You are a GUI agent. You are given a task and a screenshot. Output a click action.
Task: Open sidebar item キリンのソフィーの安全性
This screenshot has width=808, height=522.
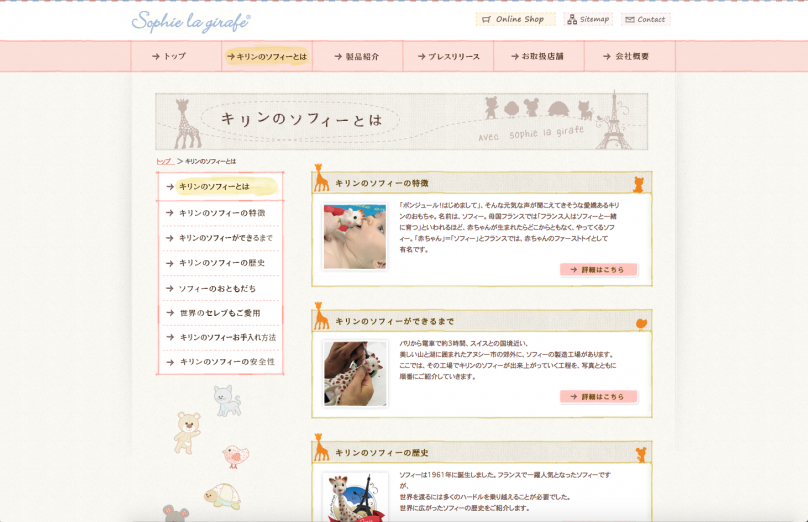point(221,362)
